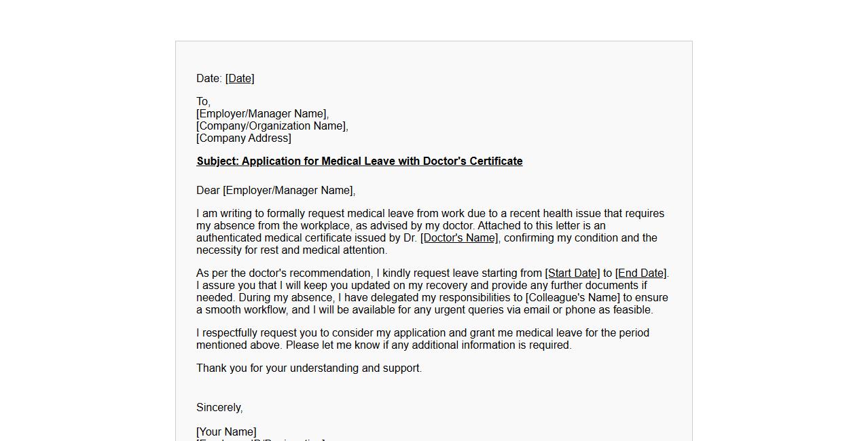Select the underlined [Start Date] placeholder
The width and height of the screenshot is (868, 441).
tap(573, 273)
